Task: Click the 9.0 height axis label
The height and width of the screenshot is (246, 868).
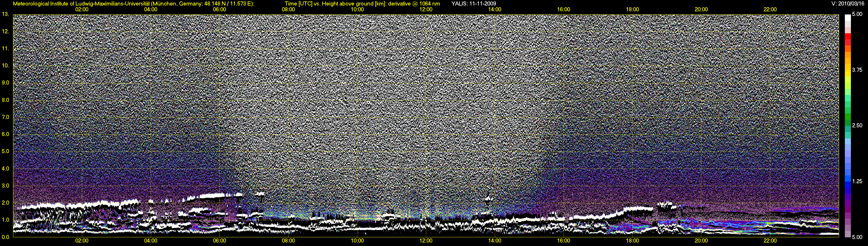Action: [5, 82]
